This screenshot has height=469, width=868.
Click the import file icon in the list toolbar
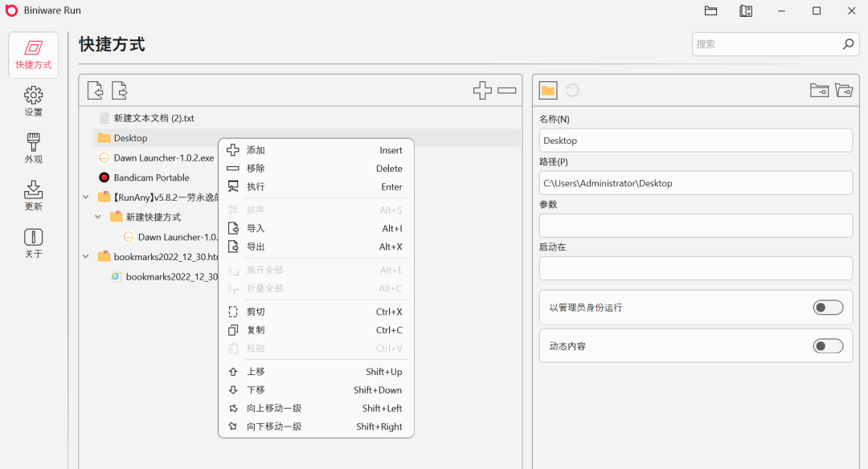[x=95, y=90]
